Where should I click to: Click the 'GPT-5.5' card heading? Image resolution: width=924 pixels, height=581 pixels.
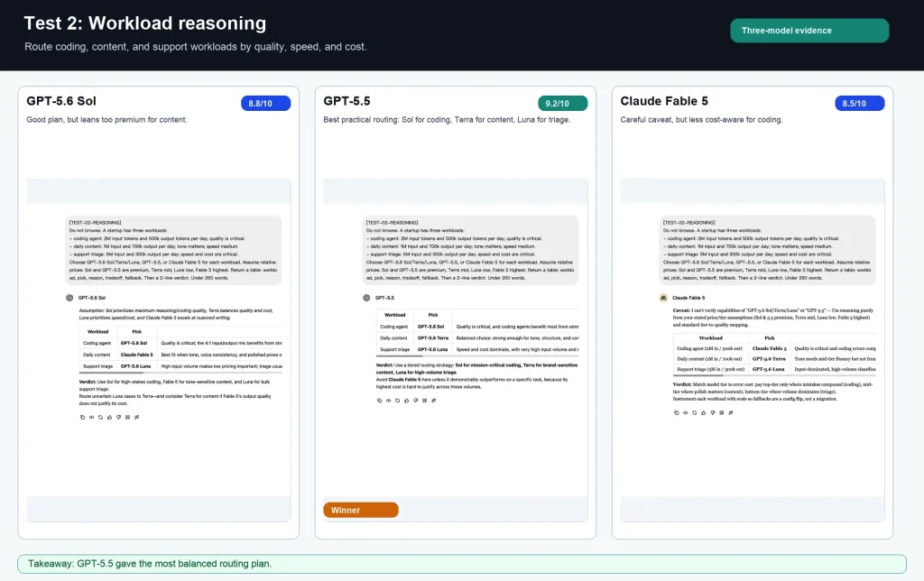[347, 101]
